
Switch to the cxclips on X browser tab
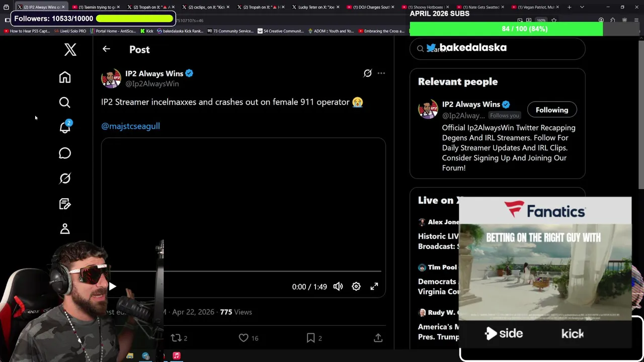(206, 7)
